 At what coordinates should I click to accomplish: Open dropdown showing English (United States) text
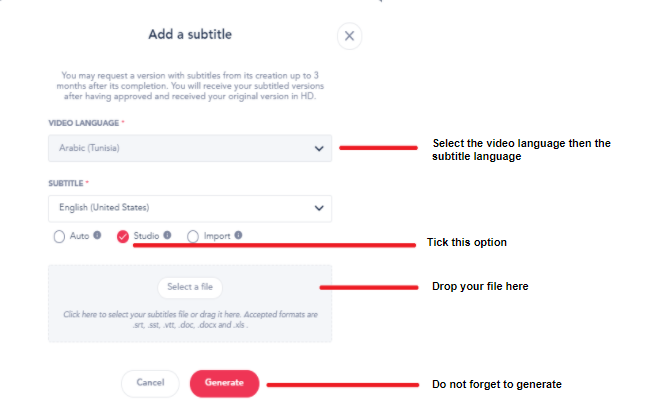click(180, 208)
